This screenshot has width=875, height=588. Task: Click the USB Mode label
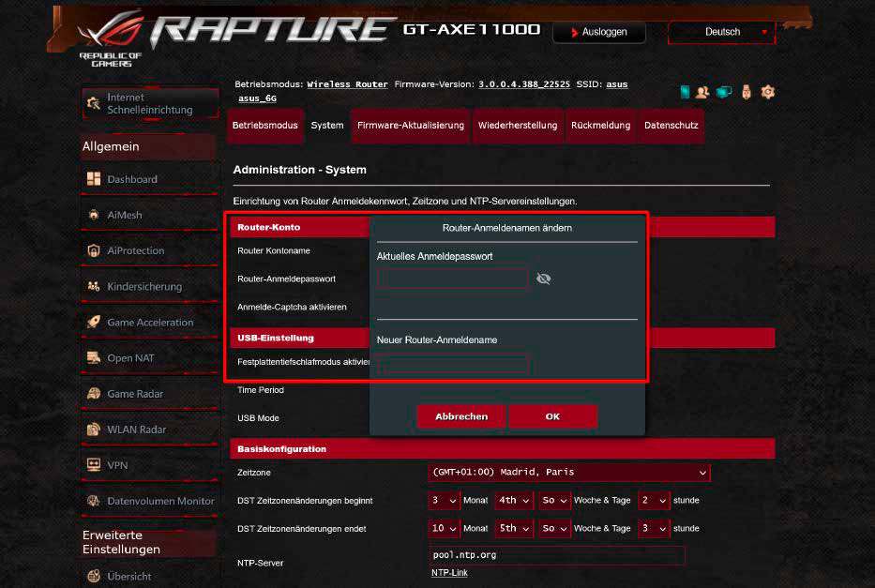[258, 418]
